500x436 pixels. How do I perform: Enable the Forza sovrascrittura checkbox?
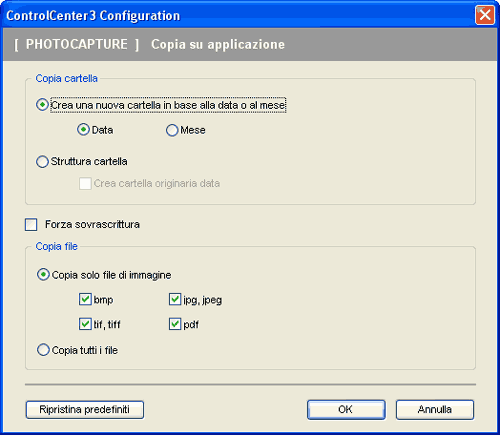pyautogui.click(x=31, y=224)
